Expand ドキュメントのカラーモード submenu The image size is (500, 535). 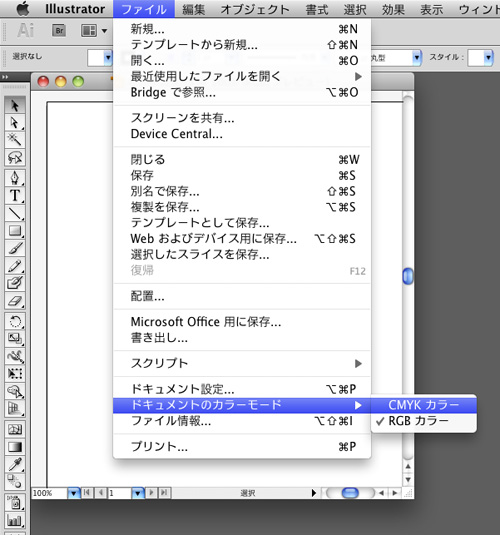pos(242,405)
